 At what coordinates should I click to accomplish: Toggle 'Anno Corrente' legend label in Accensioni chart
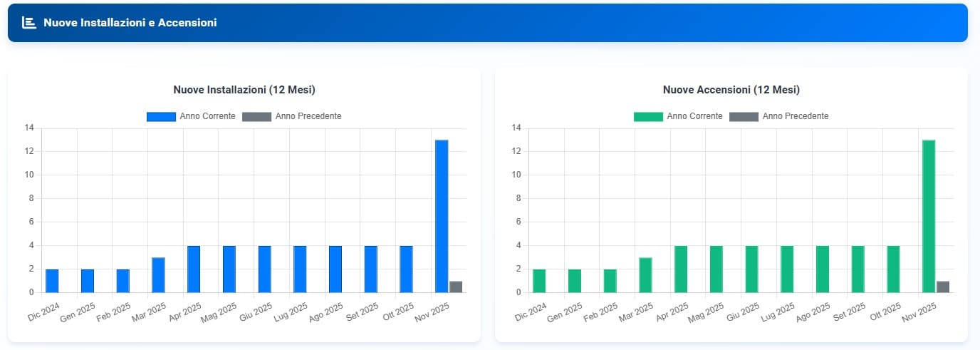pos(694,116)
